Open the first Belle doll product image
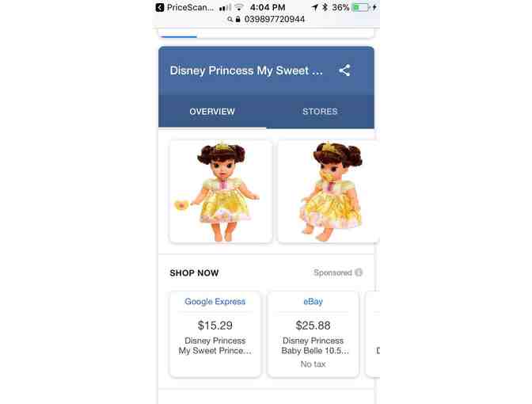Image resolution: width=532 pixels, height=404 pixels. coord(221,192)
